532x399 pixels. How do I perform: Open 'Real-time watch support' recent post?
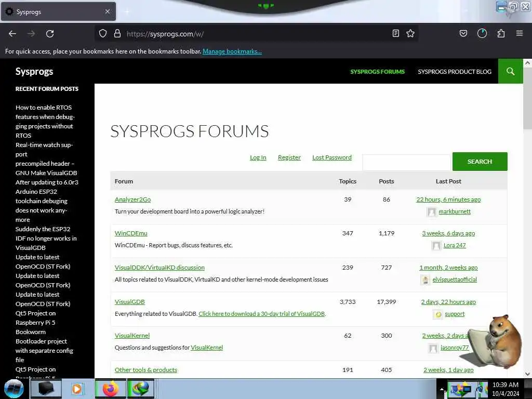pyautogui.click(x=44, y=149)
